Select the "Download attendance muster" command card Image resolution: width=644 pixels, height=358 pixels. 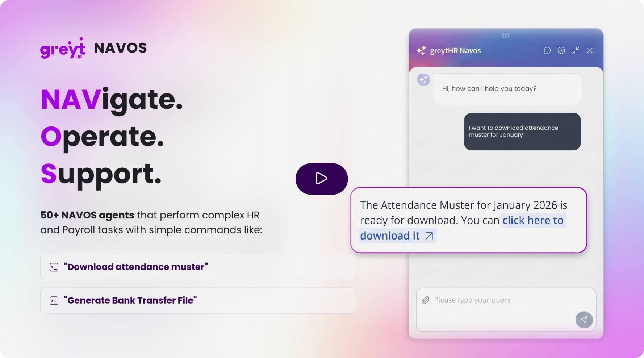(198, 267)
